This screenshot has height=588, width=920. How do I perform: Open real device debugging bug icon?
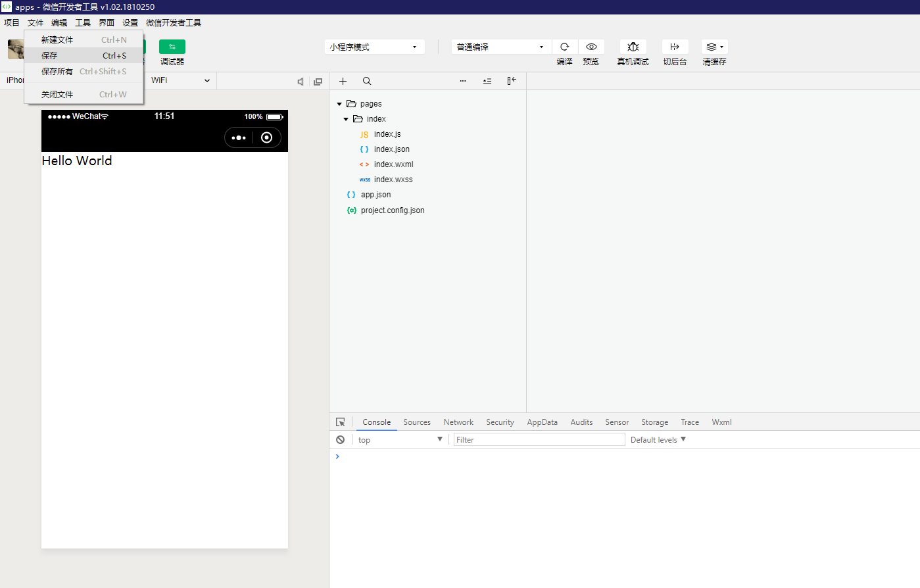click(633, 47)
